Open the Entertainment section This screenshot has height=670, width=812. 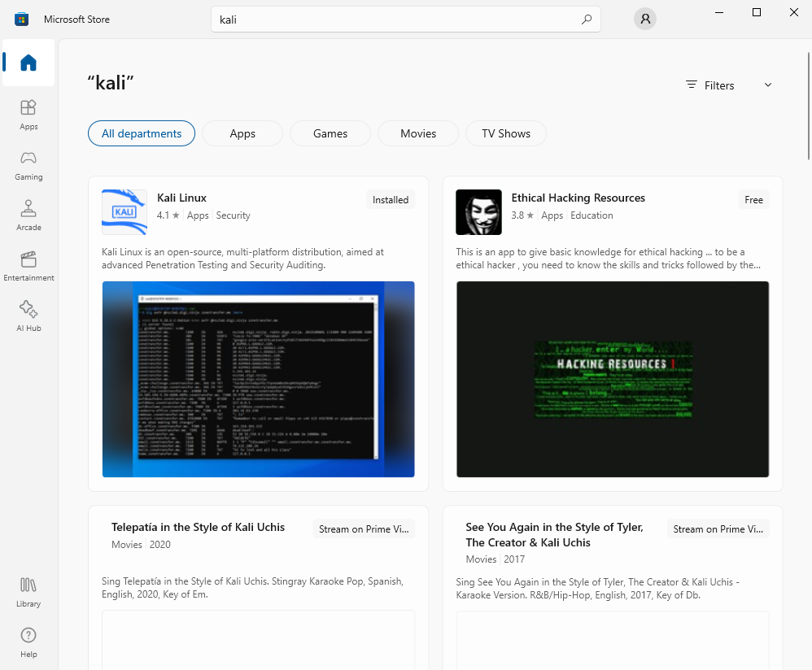[x=28, y=265]
